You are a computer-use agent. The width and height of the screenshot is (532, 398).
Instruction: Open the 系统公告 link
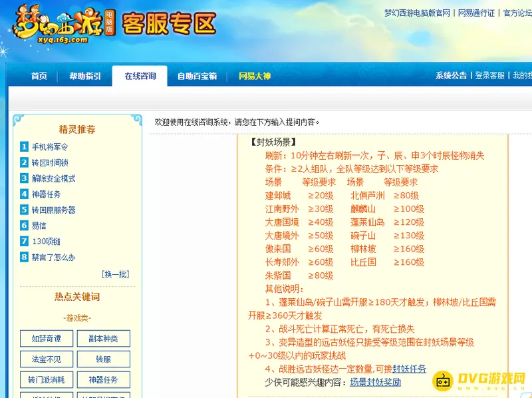tap(451, 75)
